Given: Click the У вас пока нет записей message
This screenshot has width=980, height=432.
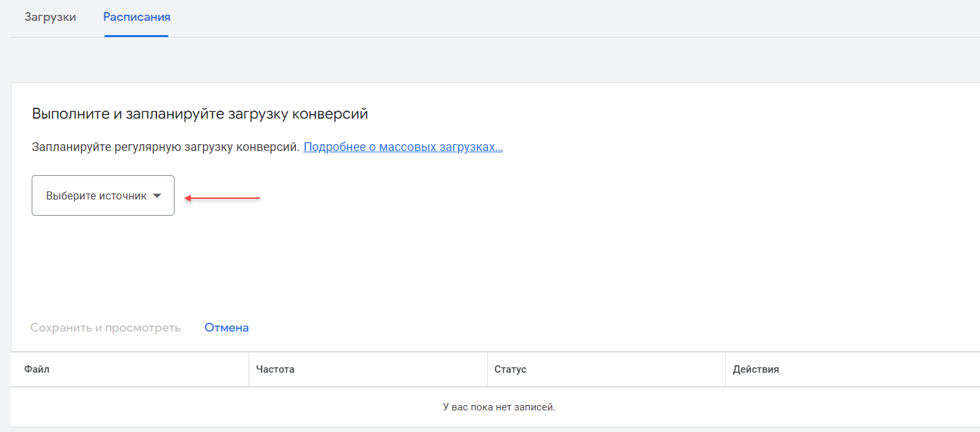Looking at the screenshot, I should [x=499, y=407].
